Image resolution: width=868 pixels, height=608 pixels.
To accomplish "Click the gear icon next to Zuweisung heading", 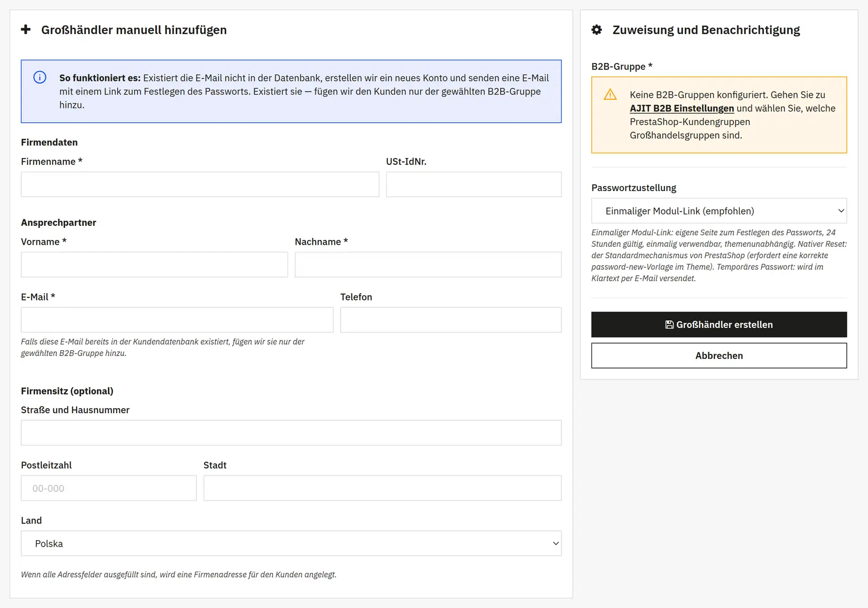I will pyautogui.click(x=597, y=30).
